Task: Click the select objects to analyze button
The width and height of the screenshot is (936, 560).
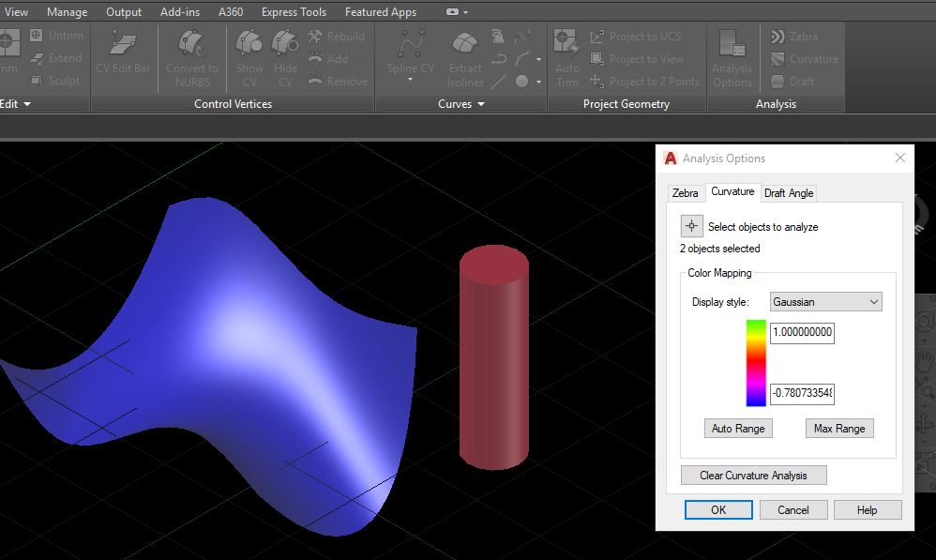Action: [x=691, y=226]
